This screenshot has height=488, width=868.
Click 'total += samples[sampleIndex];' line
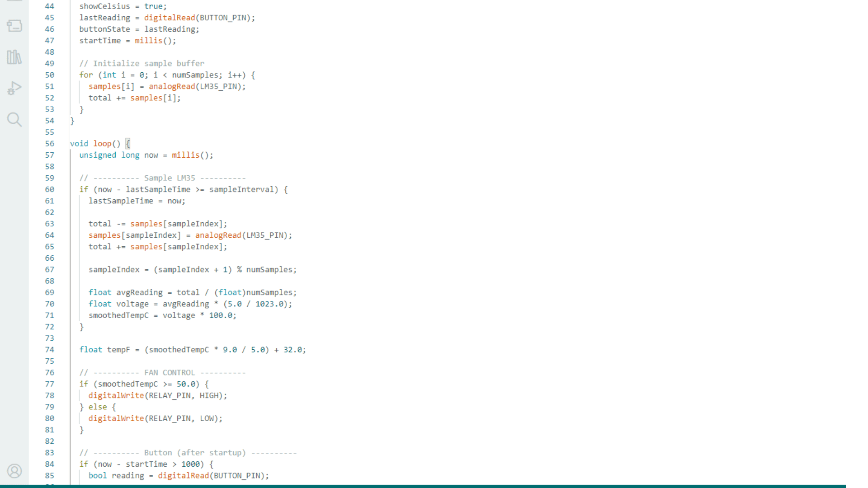coord(158,247)
